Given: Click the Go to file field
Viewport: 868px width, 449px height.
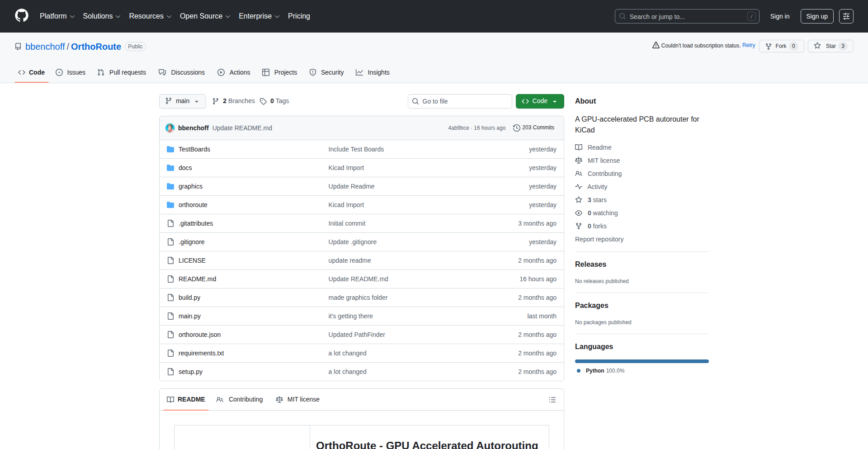Looking at the screenshot, I should (460, 101).
